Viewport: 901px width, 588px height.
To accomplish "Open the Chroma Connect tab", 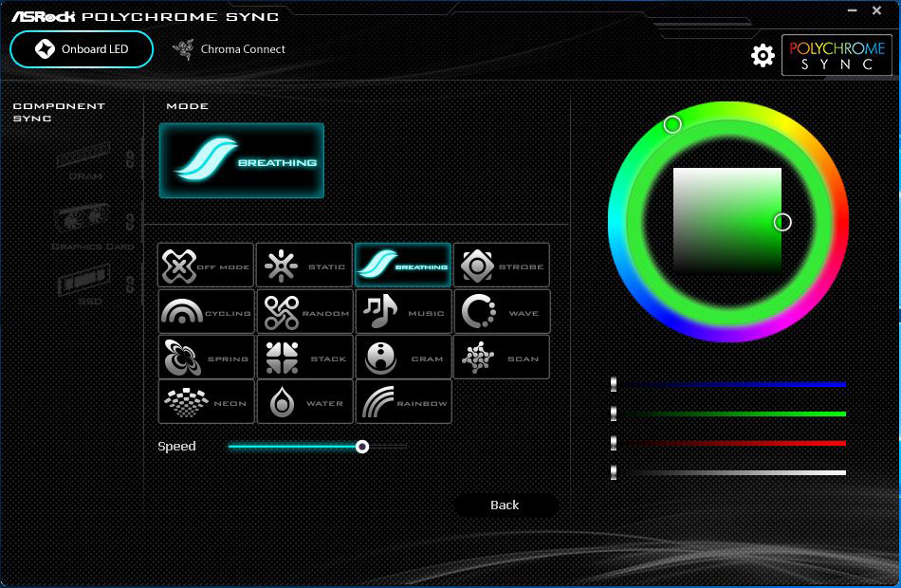I will point(230,49).
